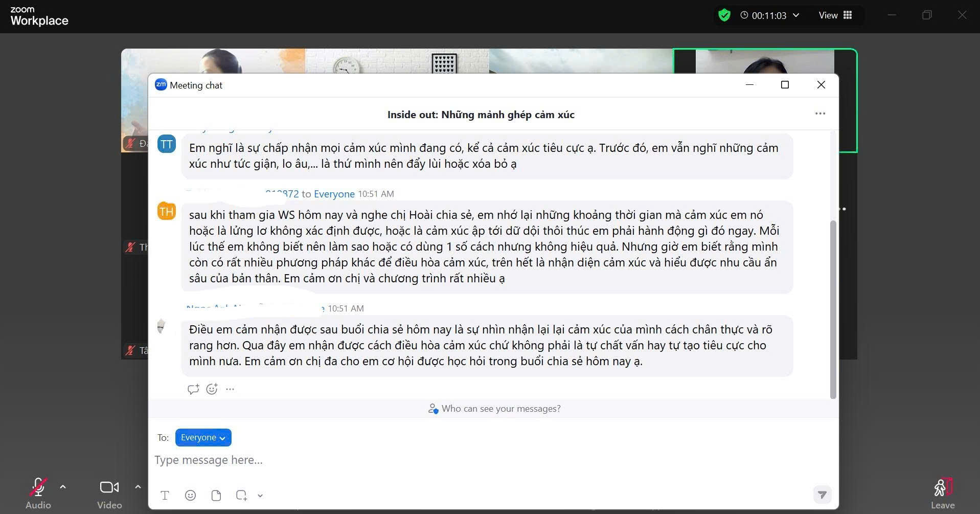Open audio options caret beside Audio
Screen dimensions: 980x514
63,487
